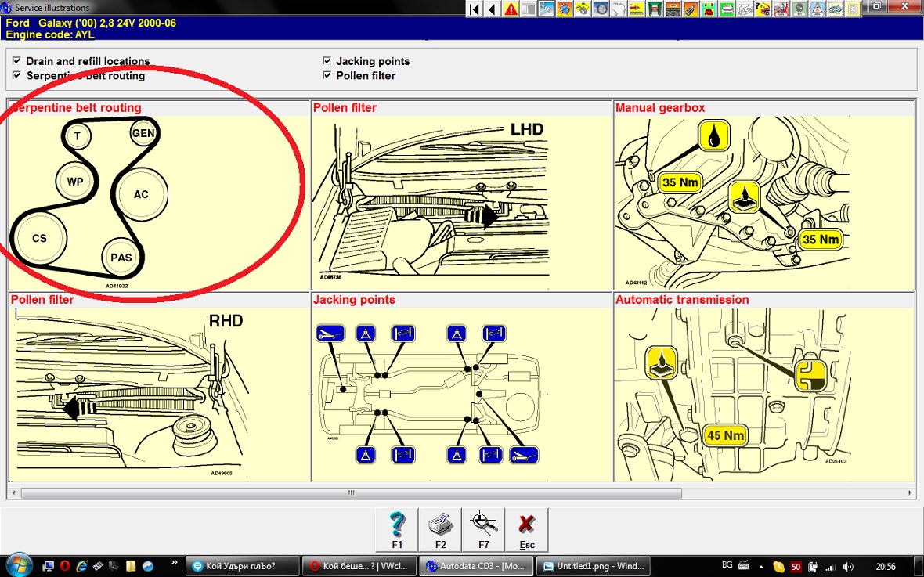Switch to the 'Кой Удъри плЪо?' taskbar window
This screenshot has height=577, width=924.
click(242, 566)
